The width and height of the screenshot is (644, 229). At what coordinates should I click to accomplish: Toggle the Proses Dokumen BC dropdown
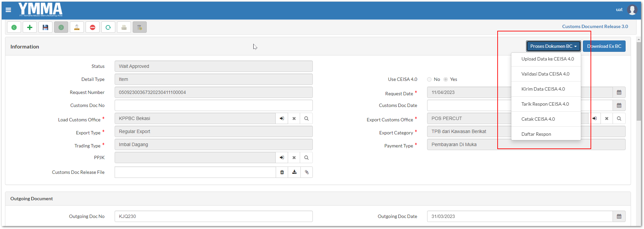pos(553,46)
